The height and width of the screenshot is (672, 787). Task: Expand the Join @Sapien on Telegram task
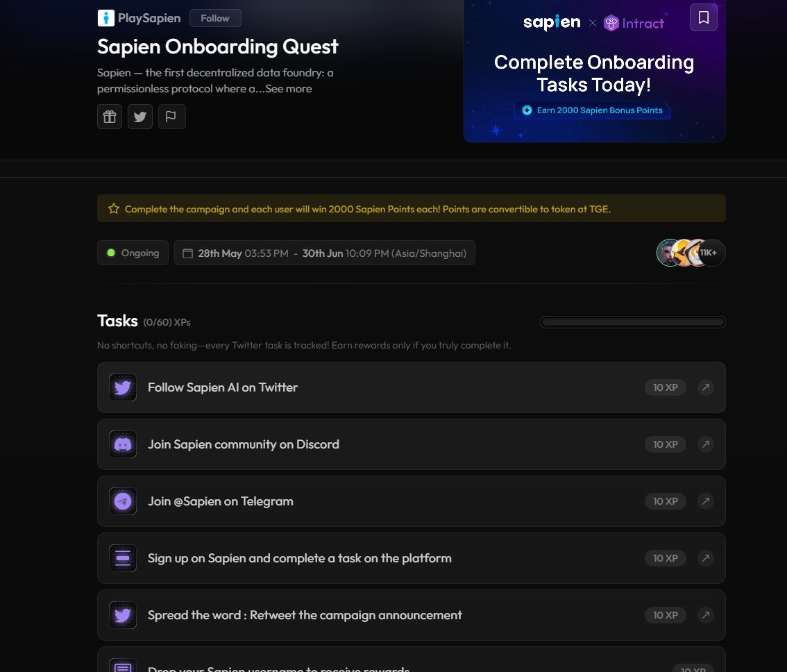click(412, 501)
